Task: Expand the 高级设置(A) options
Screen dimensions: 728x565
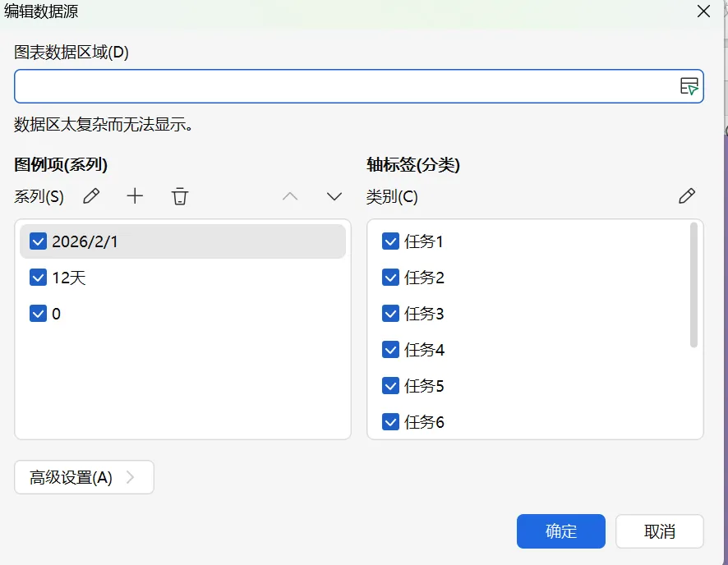Action: tap(84, 477)
